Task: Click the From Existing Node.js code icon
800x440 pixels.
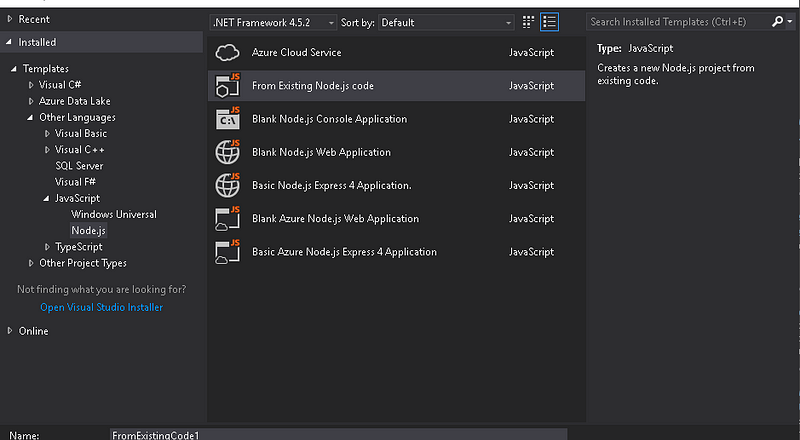Action: point(228,85)
